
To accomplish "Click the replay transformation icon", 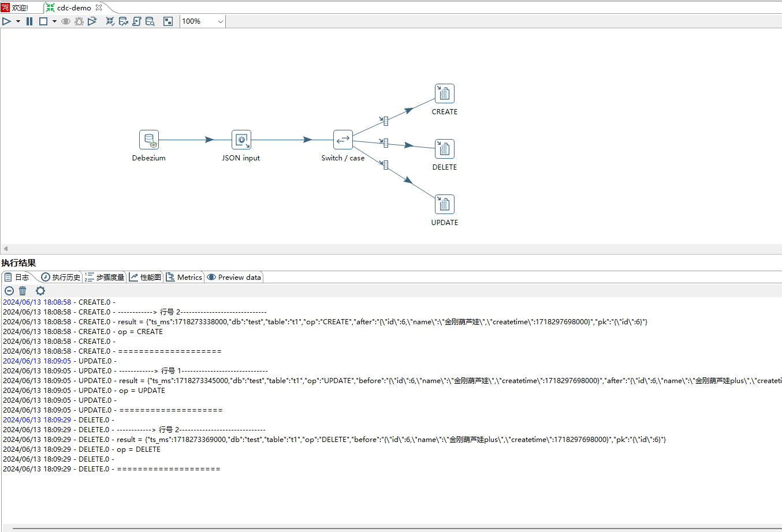I will (x=92, y=21).
